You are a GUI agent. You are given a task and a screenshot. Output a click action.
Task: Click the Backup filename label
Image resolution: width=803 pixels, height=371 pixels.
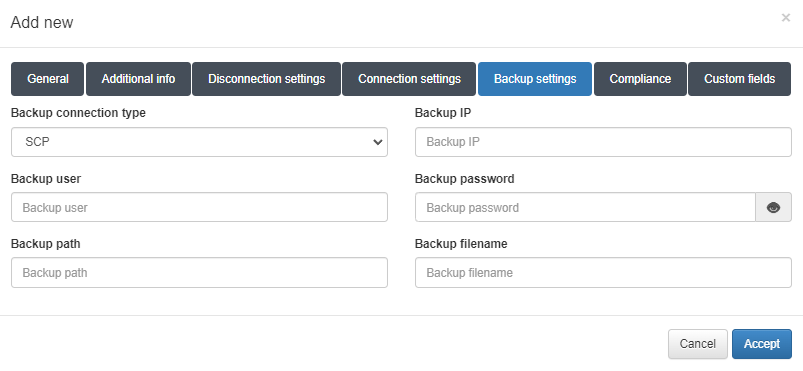[x=461, y=244]
